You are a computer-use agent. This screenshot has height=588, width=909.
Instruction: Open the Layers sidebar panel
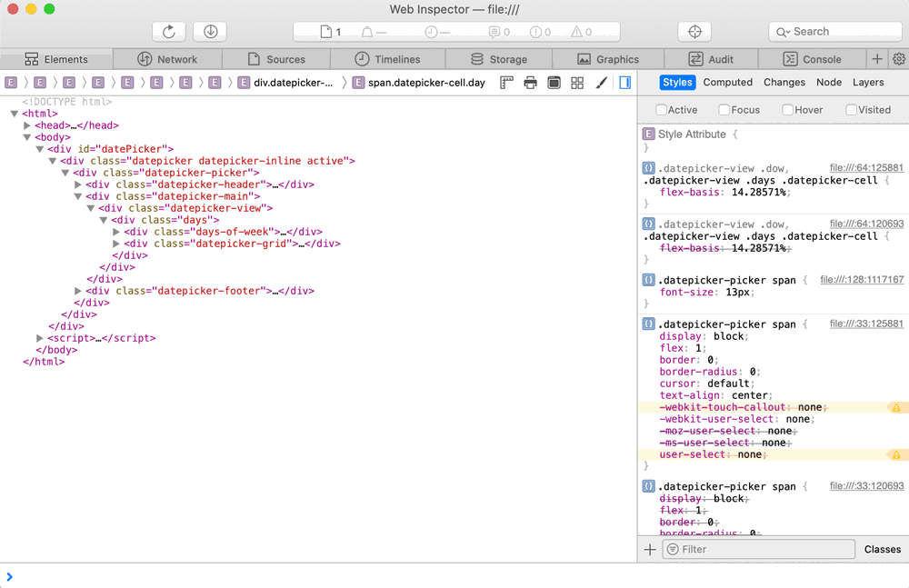click(868, 83)
